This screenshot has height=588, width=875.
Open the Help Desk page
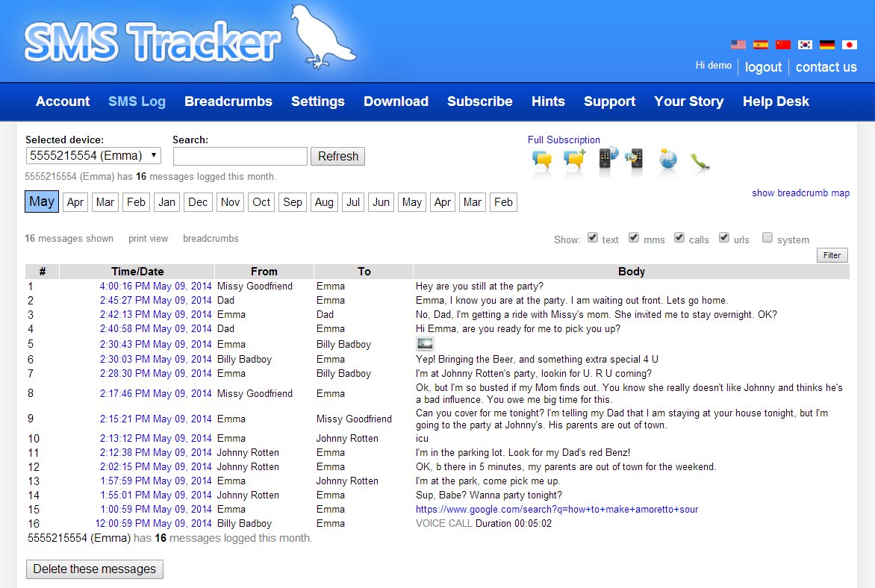tap(776, 101)
